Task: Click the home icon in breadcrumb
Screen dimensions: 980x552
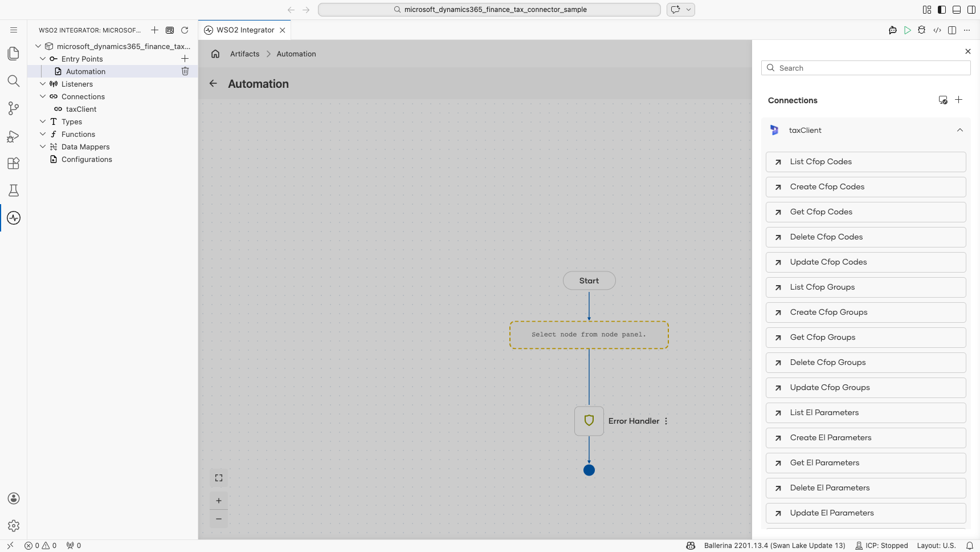Action: tap(215, 54)
